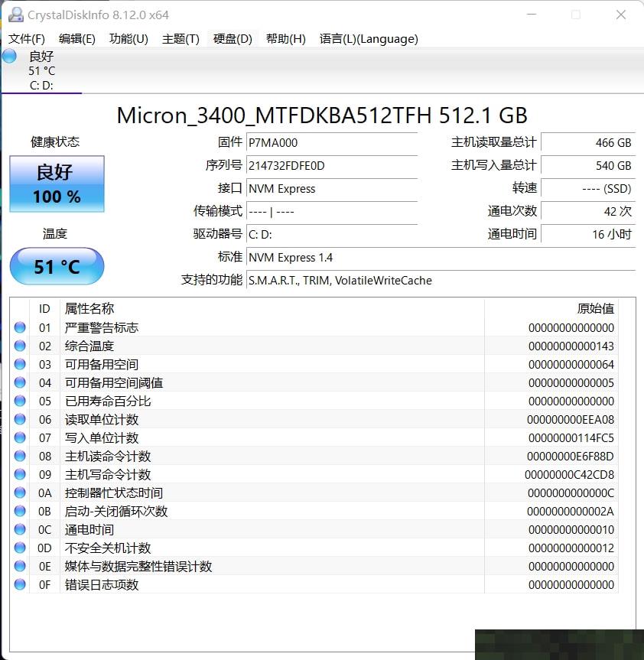Select the 严重警告标志 attribute name
This screenshot has width=644, height=660.
[x=102, y=327]
